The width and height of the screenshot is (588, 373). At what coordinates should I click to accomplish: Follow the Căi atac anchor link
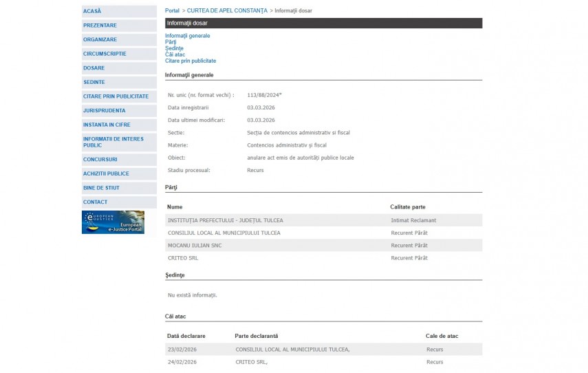click(175, 54)
